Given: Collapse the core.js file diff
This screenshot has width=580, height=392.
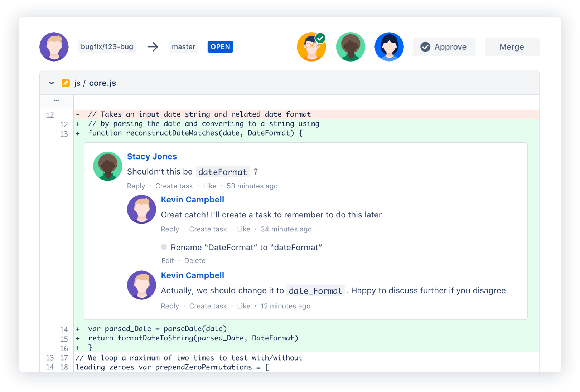Looking at the screenshot, I should (x=51, y=83).
